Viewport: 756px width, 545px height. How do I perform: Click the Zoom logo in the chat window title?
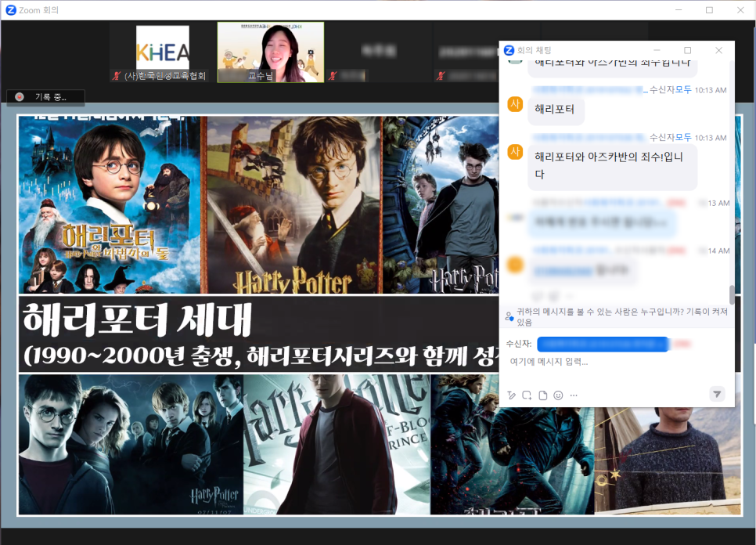click(x=509, y=50)
